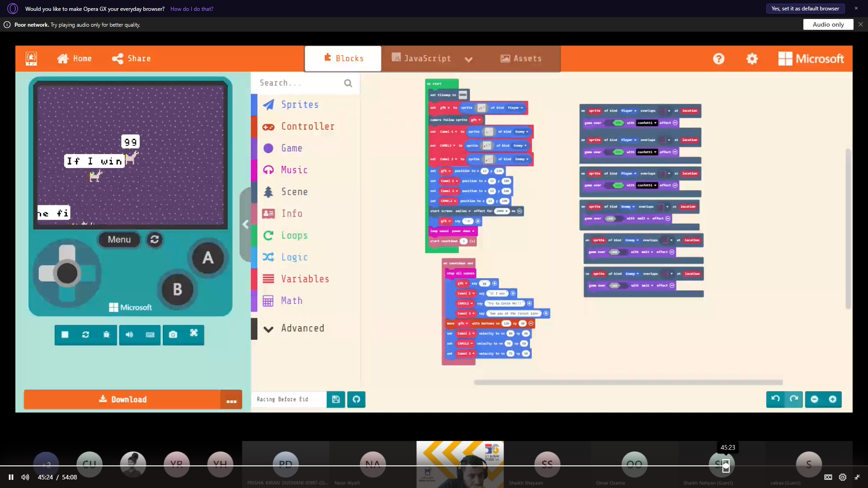Click the simulator reset circular-arrows button
The width and height of the screenshot is (868, 488).
pyautogui.click(x=155, y=239)
